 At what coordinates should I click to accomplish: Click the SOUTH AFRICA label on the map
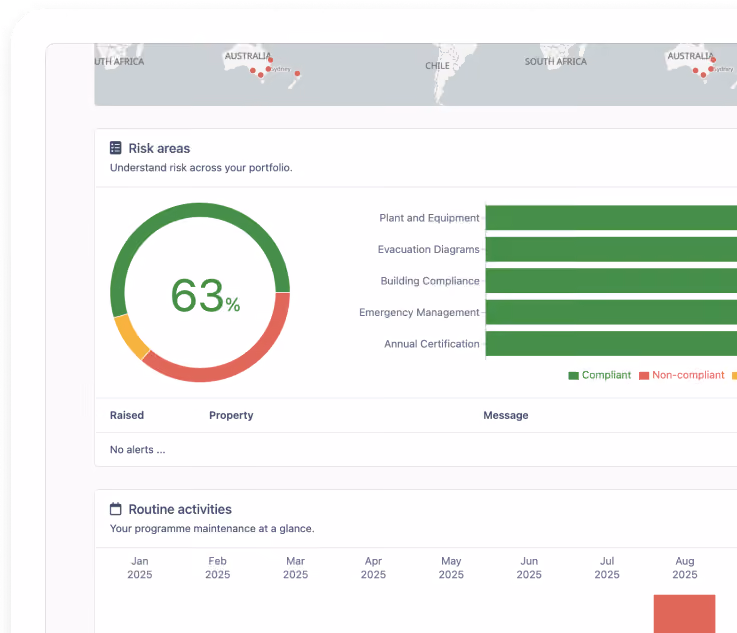click(556, 62)
